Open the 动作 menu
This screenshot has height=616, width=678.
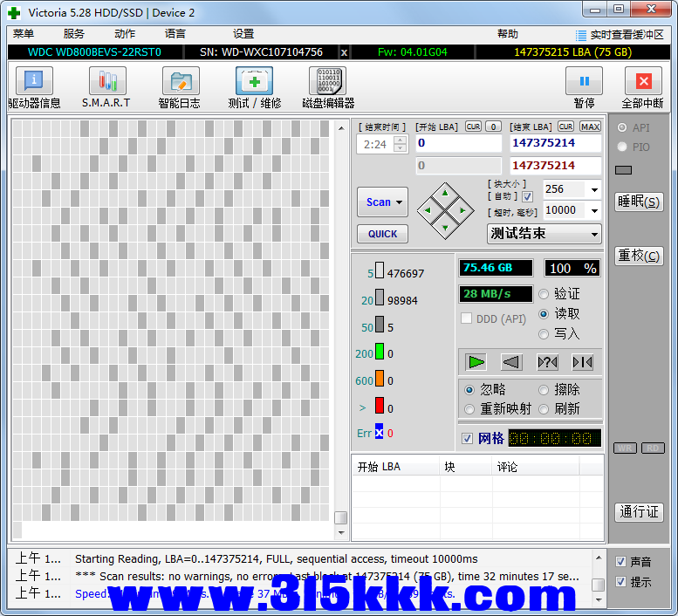pos(125,34)
